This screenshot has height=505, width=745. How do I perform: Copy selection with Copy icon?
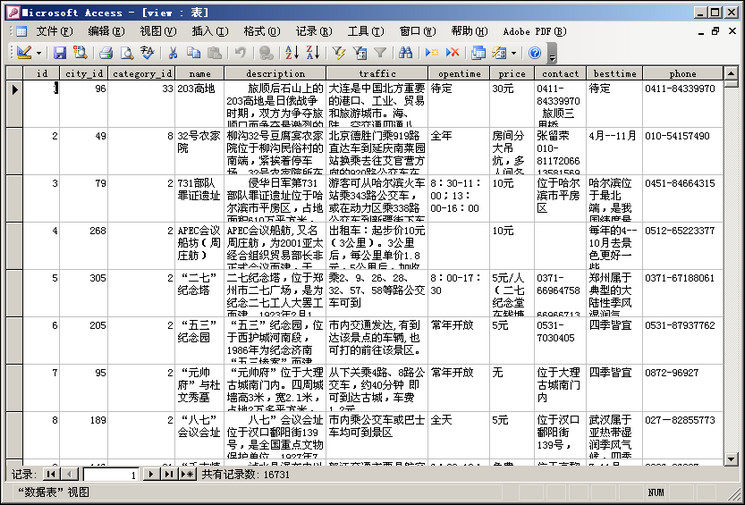[x=193, y=53]
